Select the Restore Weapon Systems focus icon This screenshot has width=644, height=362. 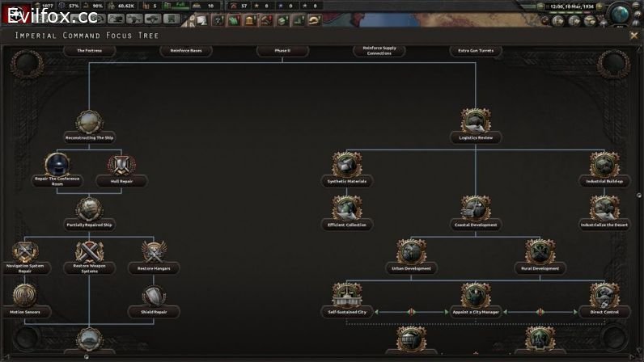tap(89, 253)
